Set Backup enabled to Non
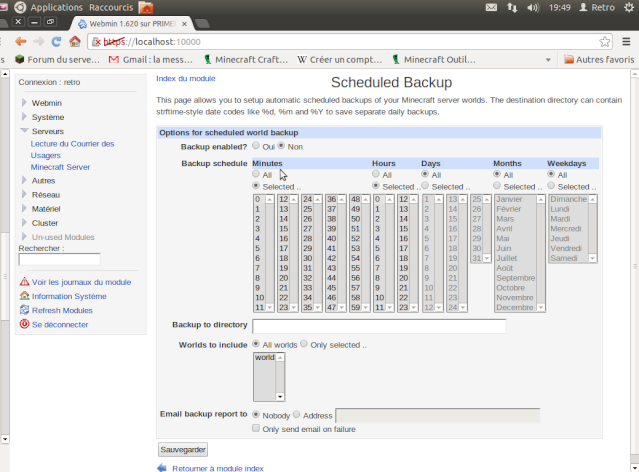The height and width of the screenshot is (472, 639). coord(281,146)
